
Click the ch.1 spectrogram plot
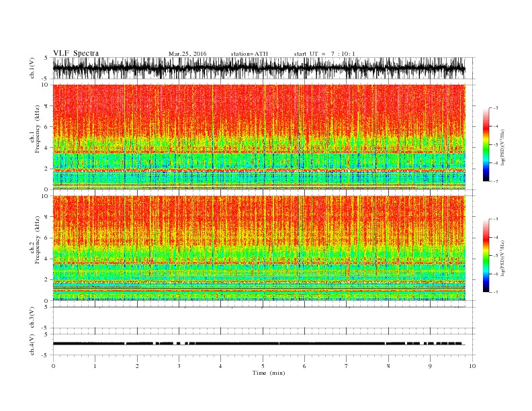(x=259, y=137)
